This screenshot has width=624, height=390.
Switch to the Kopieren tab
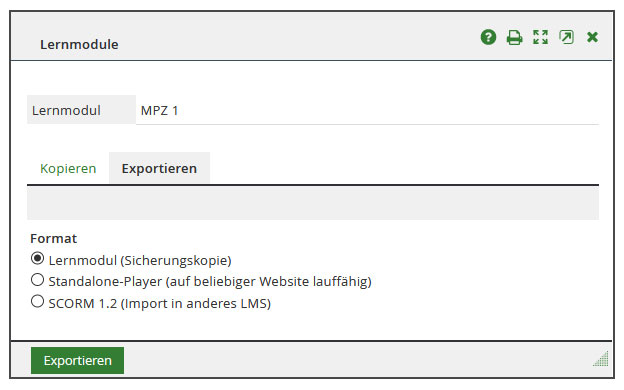pyautogui.click(x=68, y=168)
